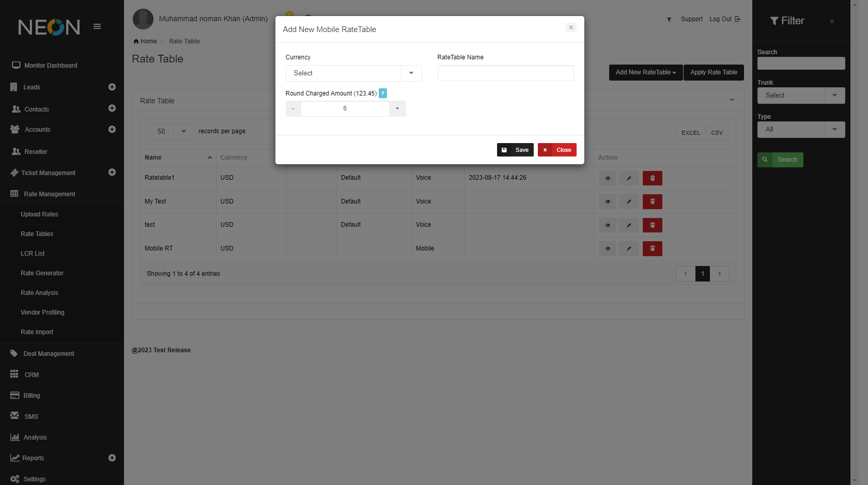The width and height of the screenshot is (868, 485).
Task: Increase the Round Charged Amount with plus
Action: pos(397,108)
